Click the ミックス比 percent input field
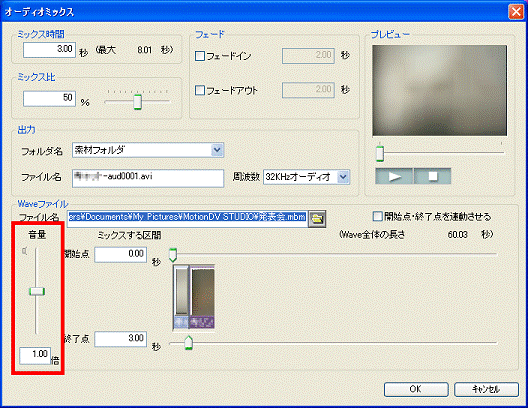528x408 pixels. (49, 99)
